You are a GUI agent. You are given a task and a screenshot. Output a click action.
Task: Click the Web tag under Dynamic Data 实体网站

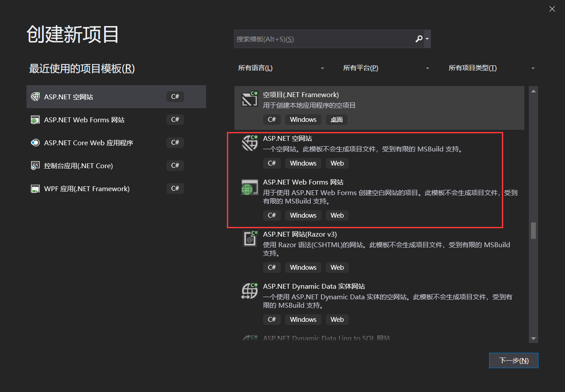(337, 320)
